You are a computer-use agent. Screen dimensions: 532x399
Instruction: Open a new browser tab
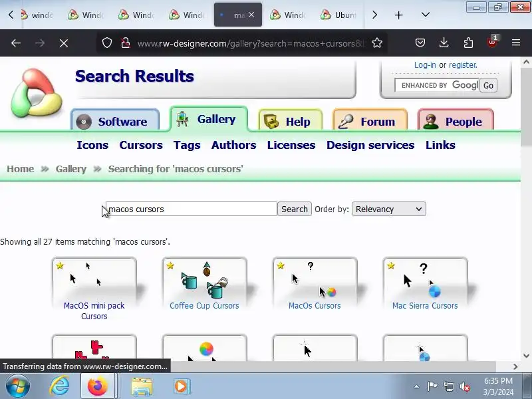tap(399, 15)
